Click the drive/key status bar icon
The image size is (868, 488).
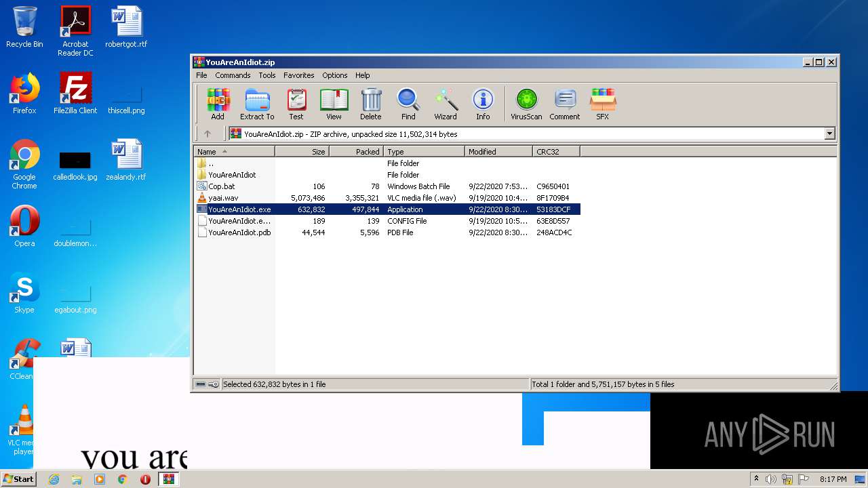(208, 384)
